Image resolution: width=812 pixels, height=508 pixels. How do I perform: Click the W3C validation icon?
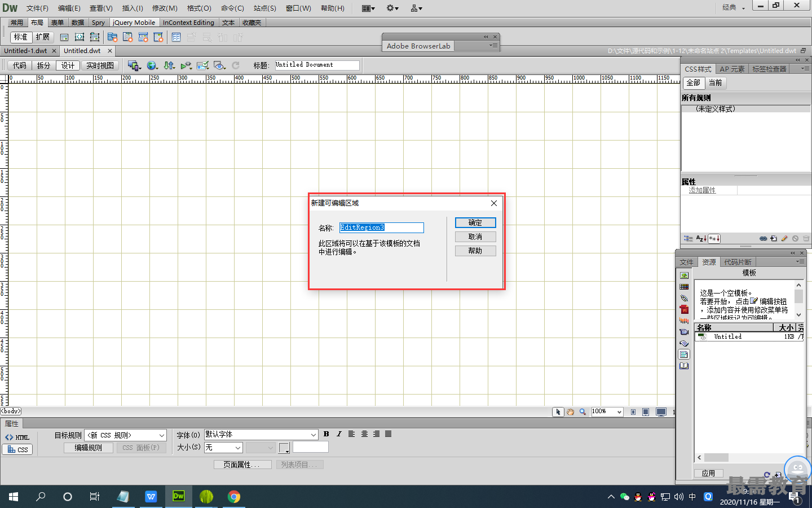(186, 65)
